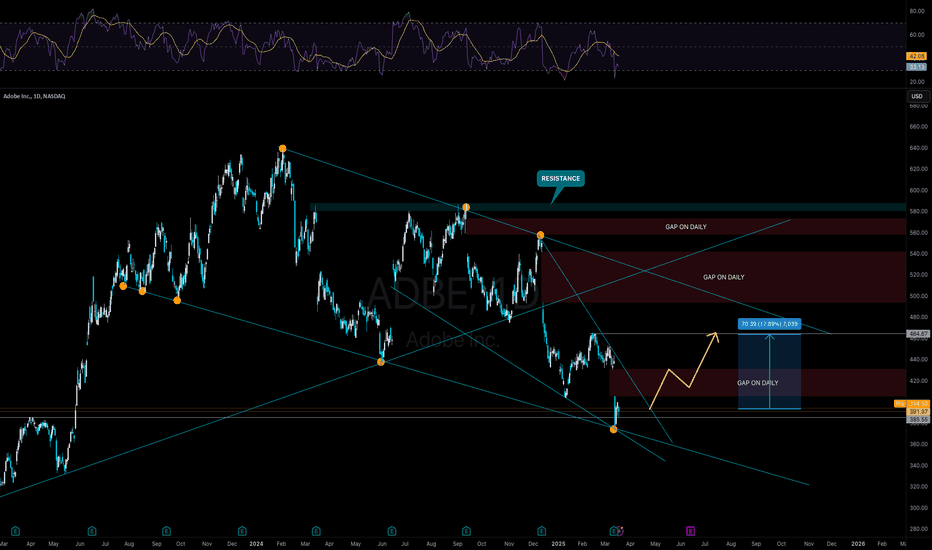
Task: Open the December 2023 earnings marker icon
Action: click(x=242, y=530)
